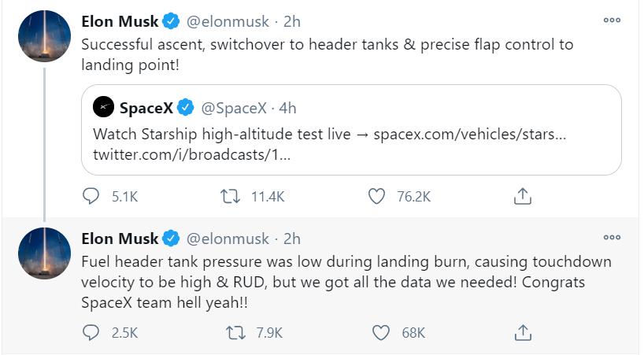Open the twitter.com/i/broadcasts link
The width and height of the screenshot is (644, 355).
(x=192, y=155)
